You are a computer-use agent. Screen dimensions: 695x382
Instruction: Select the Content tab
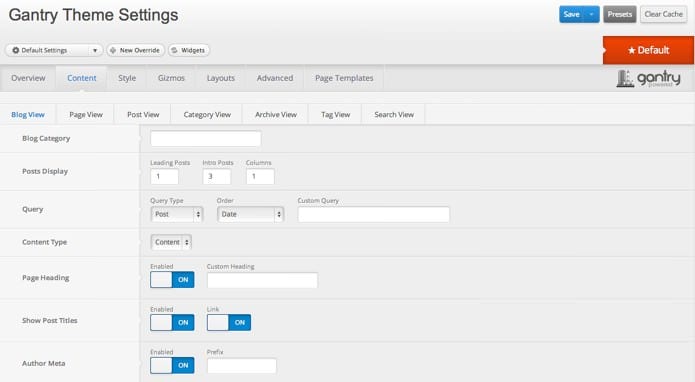(82, 78)
